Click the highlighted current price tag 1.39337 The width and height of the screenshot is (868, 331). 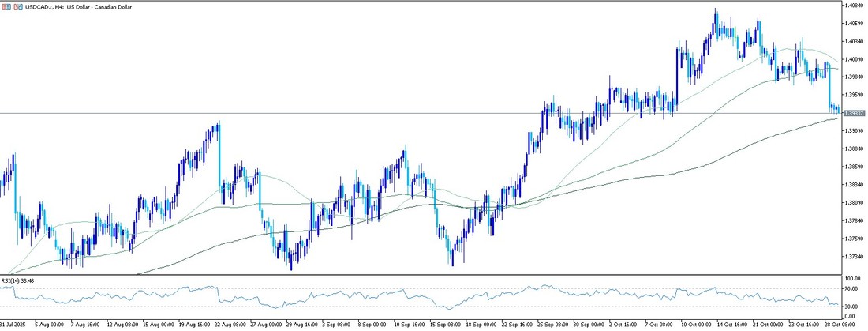click(x=852, y=113)
